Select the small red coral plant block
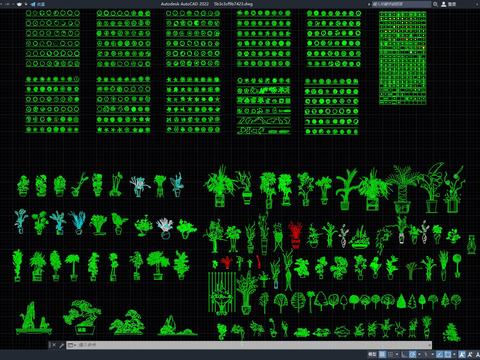Viewport: 480px width, 360px height. click(x=226, y=262)
